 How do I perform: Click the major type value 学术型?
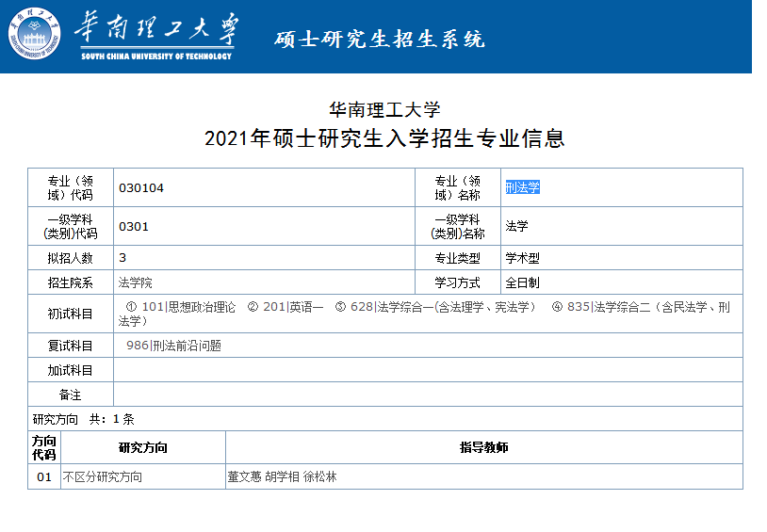[x=522, y=258]
